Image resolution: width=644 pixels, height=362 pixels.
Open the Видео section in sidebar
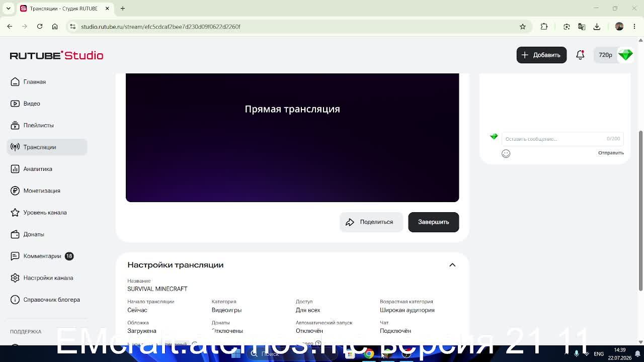31,104
